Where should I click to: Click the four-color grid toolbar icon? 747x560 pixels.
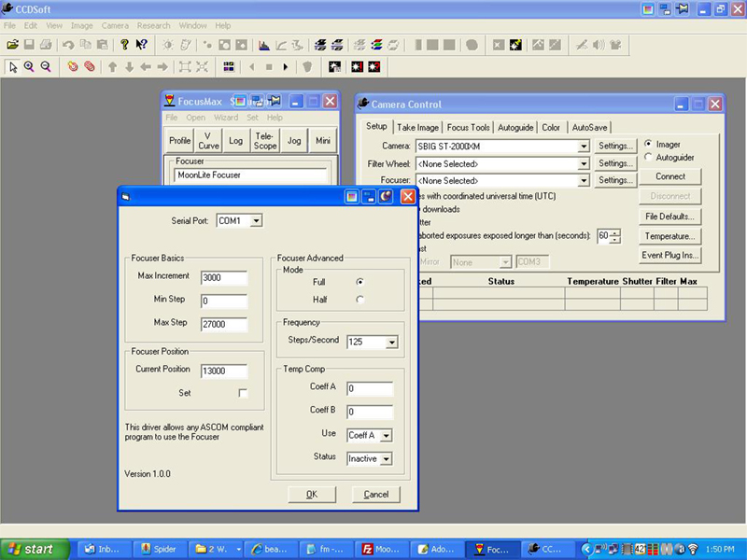click(x=229, y=67)
